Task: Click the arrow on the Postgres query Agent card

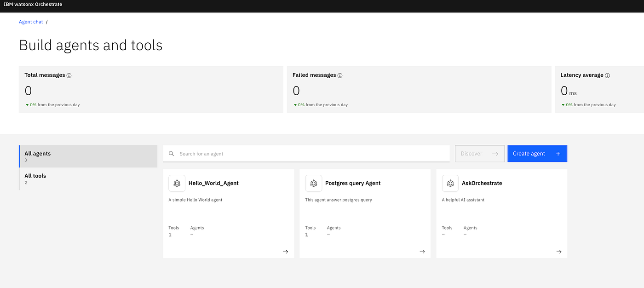Action: click(x=422, y=252)
